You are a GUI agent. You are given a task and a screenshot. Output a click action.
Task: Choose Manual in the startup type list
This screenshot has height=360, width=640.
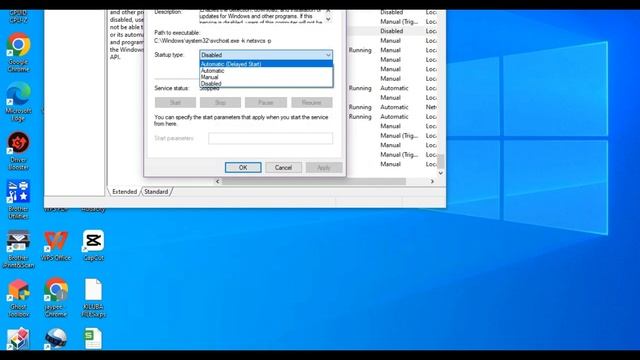point(266,77)
